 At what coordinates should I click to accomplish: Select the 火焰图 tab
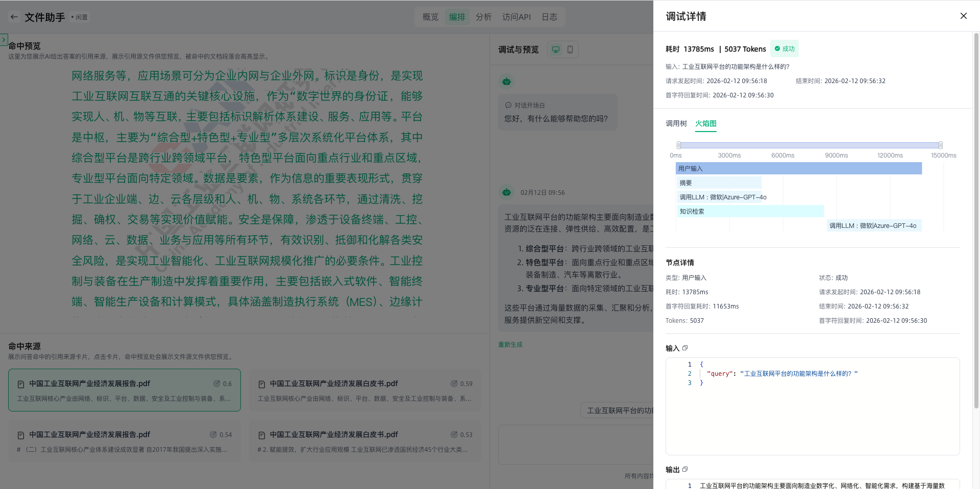[x=705, y=123]
